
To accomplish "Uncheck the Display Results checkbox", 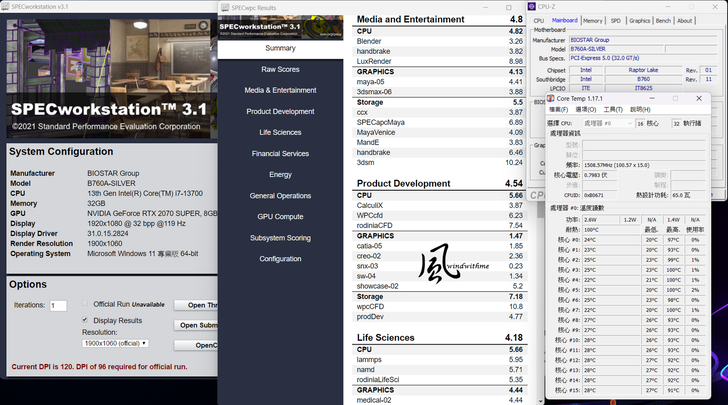I will pos(84,320).
